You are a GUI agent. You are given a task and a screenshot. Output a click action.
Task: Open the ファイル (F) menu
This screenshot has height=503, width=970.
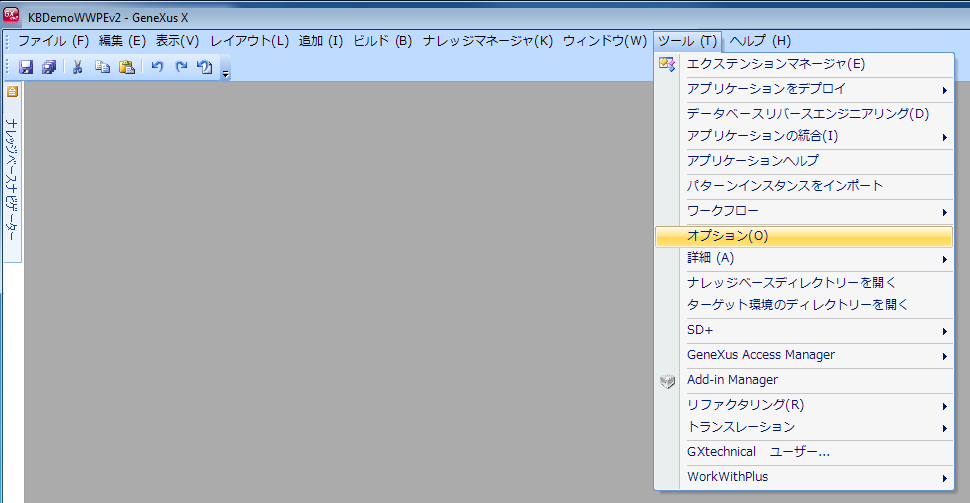(53, 41)
